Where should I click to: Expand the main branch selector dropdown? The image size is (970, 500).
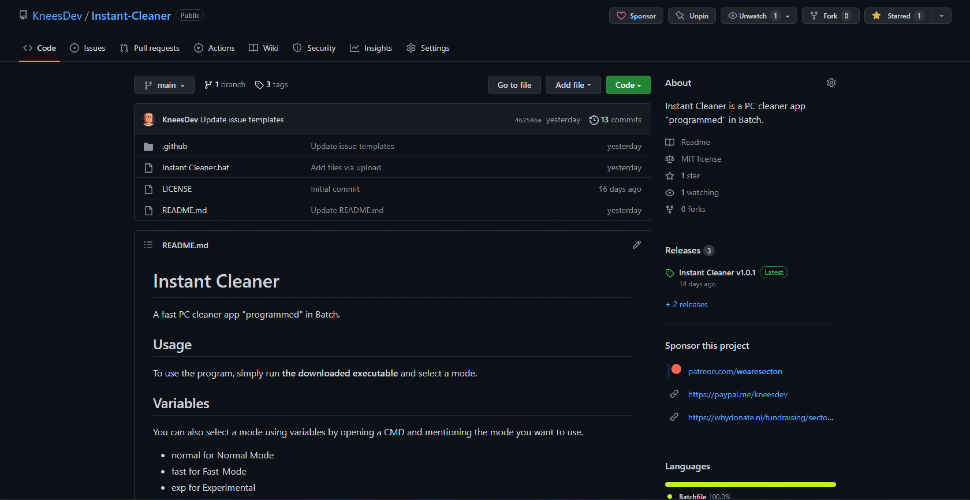point(165,85)
